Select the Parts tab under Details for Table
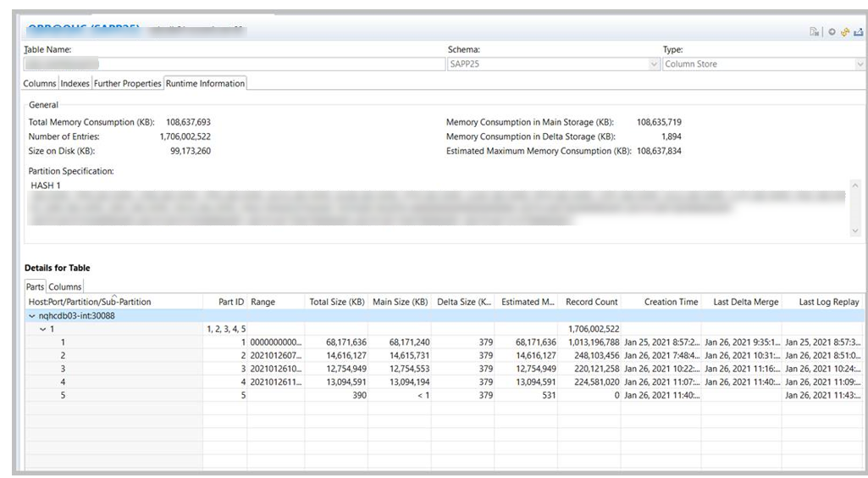The height and width of the screenshot is (478, 868). tap(35, 287)
